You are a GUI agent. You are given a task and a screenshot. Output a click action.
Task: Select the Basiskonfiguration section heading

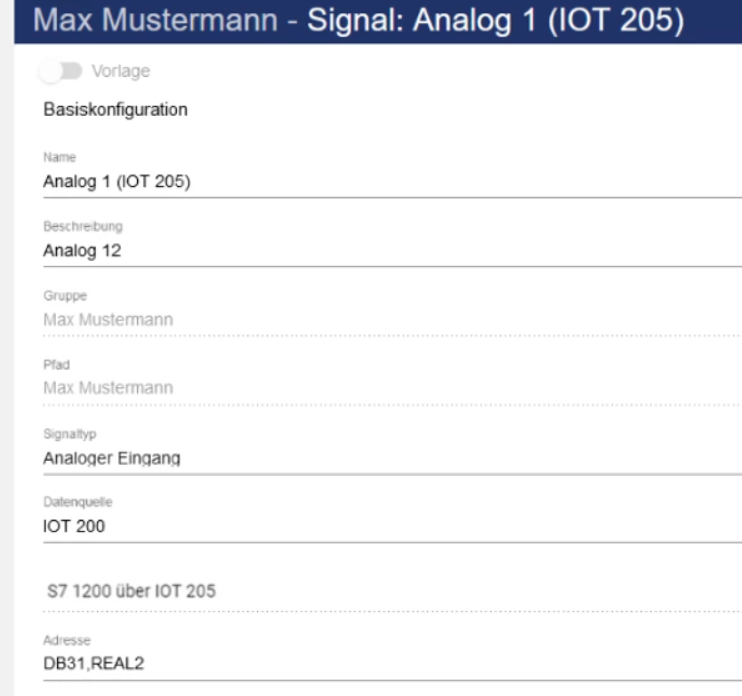(x=115, y=110)
